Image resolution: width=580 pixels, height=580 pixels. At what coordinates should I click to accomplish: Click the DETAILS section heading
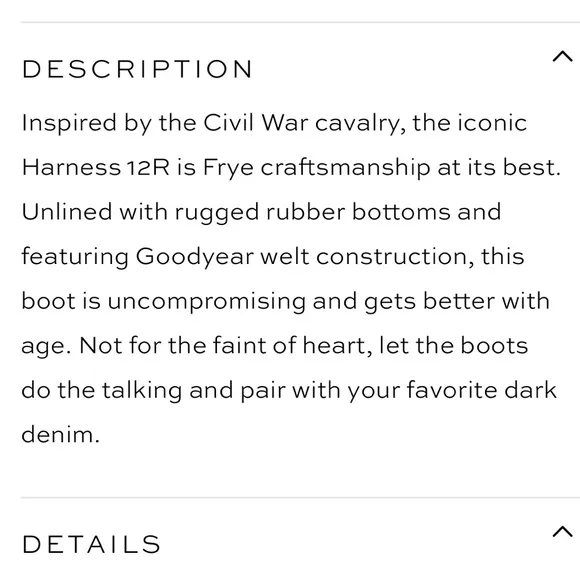pos(91,544)
